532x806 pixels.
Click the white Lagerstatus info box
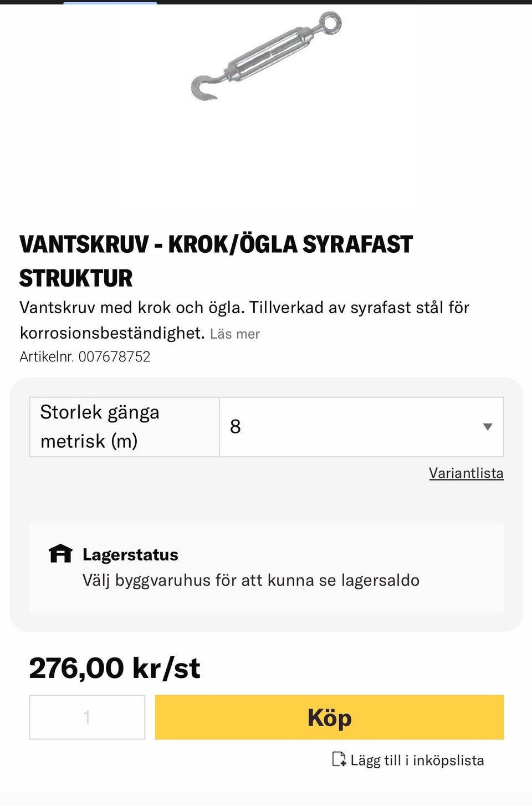(x=267, y=568)
